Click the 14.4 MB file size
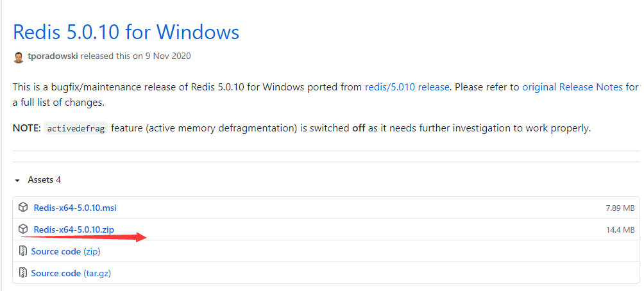This screenshot has width=644, height=291. [620, 230]
